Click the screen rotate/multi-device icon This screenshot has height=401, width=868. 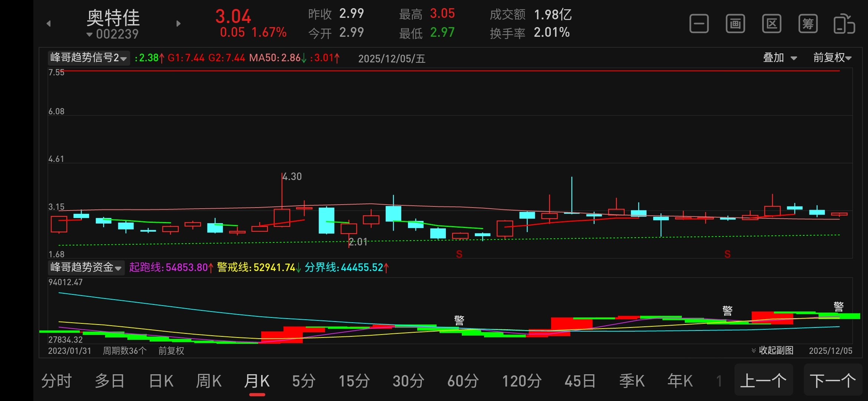point(844,24)
